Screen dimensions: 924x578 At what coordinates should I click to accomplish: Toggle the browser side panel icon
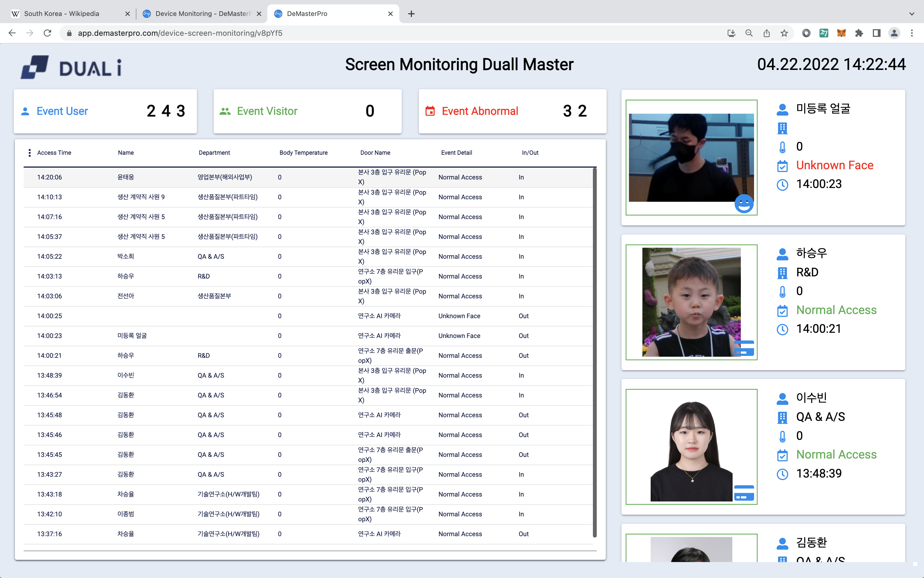click(877, 33)
